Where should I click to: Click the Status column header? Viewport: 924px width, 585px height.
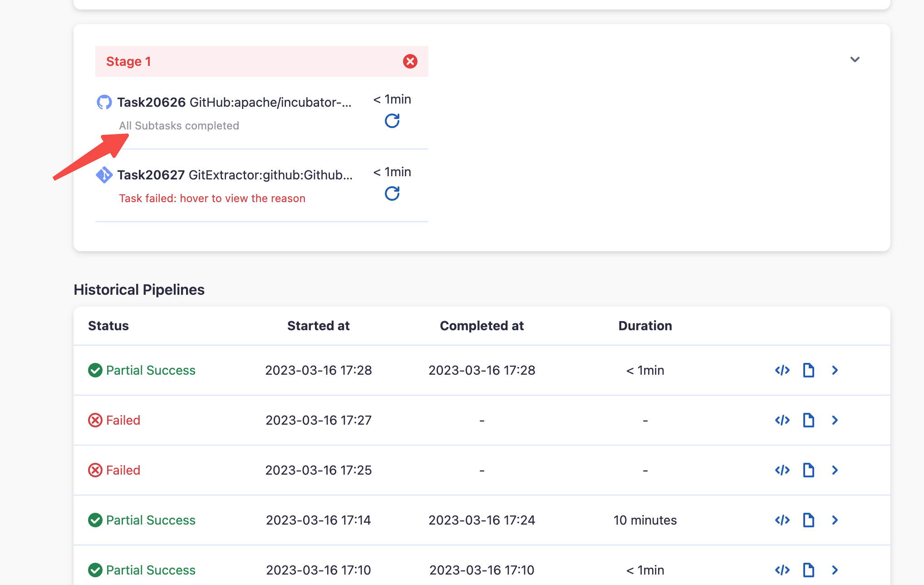[108, 326]
